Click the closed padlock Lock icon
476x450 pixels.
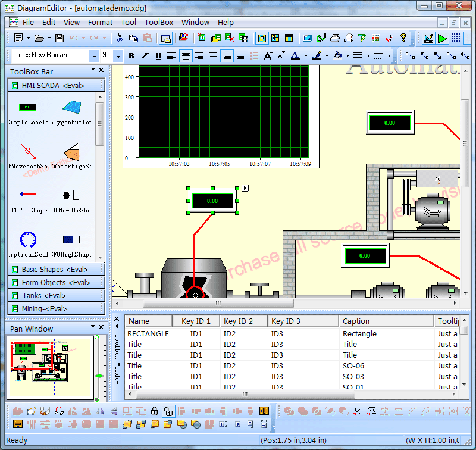click(x=155, y=411)
